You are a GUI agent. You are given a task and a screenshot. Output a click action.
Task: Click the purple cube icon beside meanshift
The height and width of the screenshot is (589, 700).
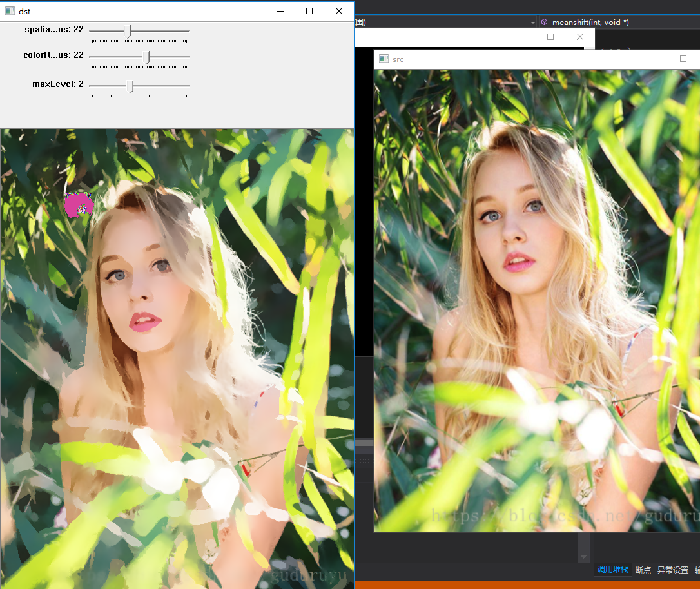pos(544,22)
